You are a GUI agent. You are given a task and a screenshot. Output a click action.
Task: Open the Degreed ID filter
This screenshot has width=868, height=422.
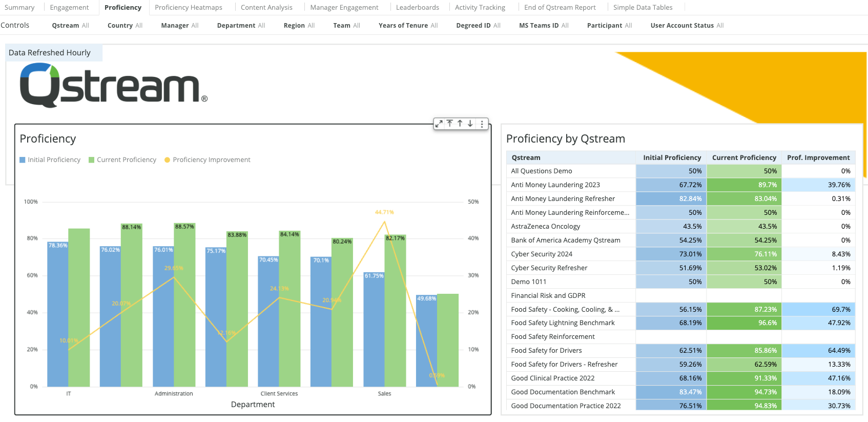coord(479,26)
